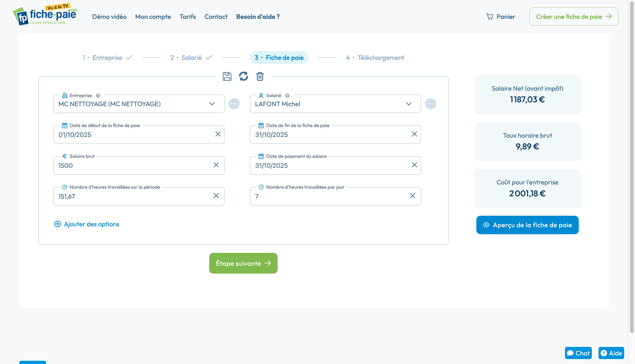
Task: Open the Tarifs menu item
Action: point(187,17)
